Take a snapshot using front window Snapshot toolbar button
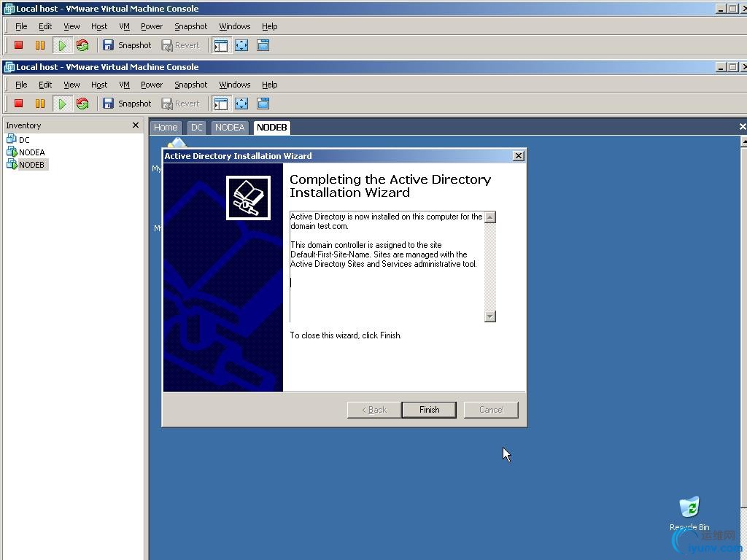The width and height of the screenshot is (747, 560). tap(127, 104)
